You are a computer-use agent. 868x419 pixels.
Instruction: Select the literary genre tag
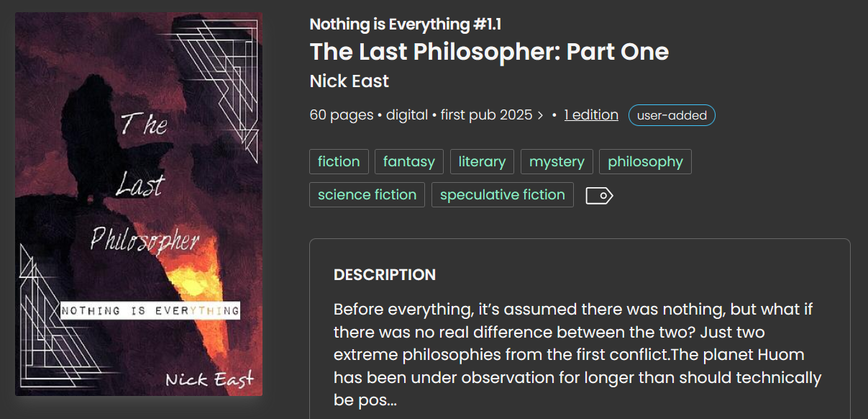pos(482,162)
